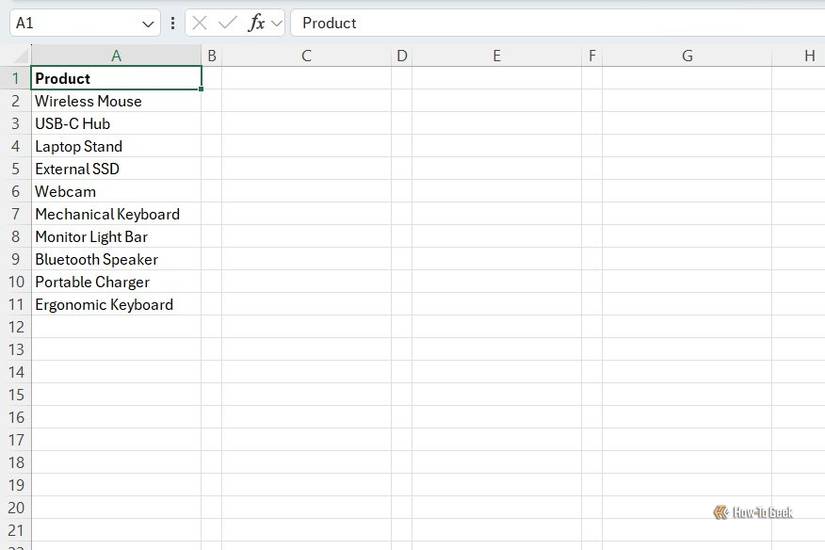The height and width of the screenshot is (550, 825).
Task: Select row 1 header
Action: [x=16, y=78]
